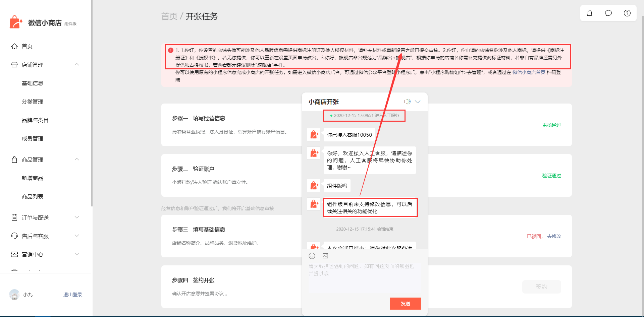Open 成员管理 submenu item
Image resolution: width=644 pixels, height=317 pixels.
tap(33, 138)
